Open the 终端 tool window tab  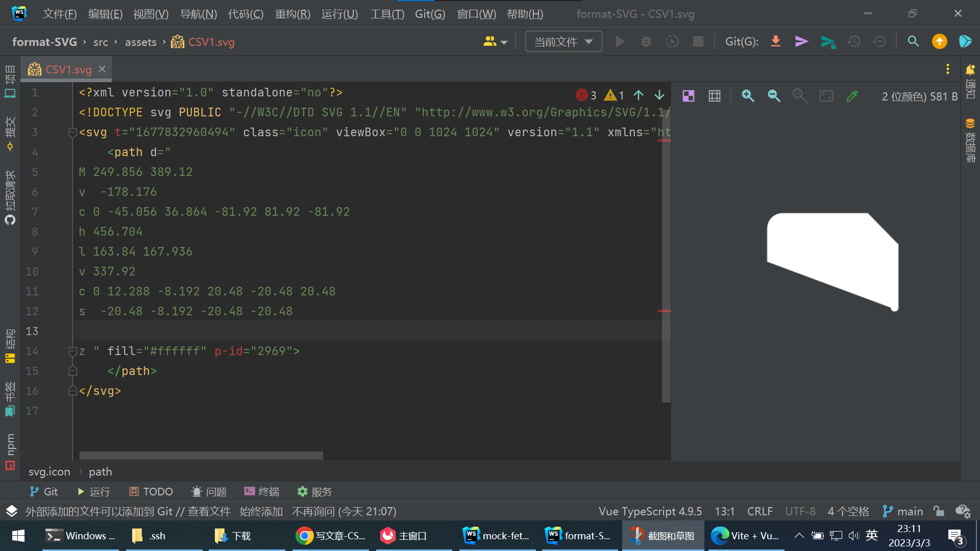point(262,491)
